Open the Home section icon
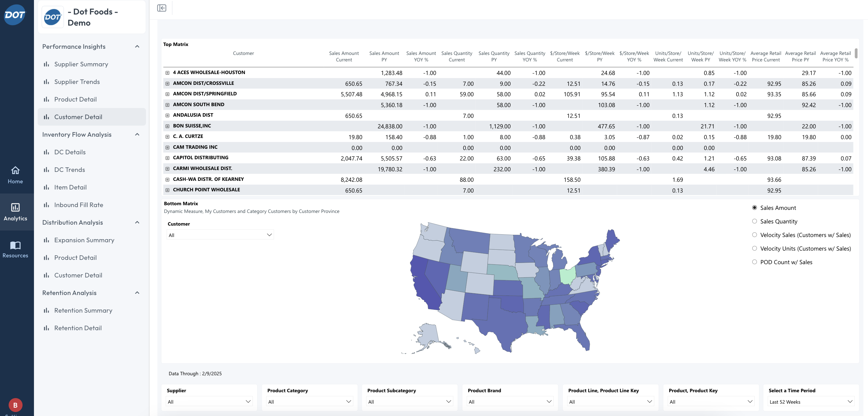 point(15,170)
